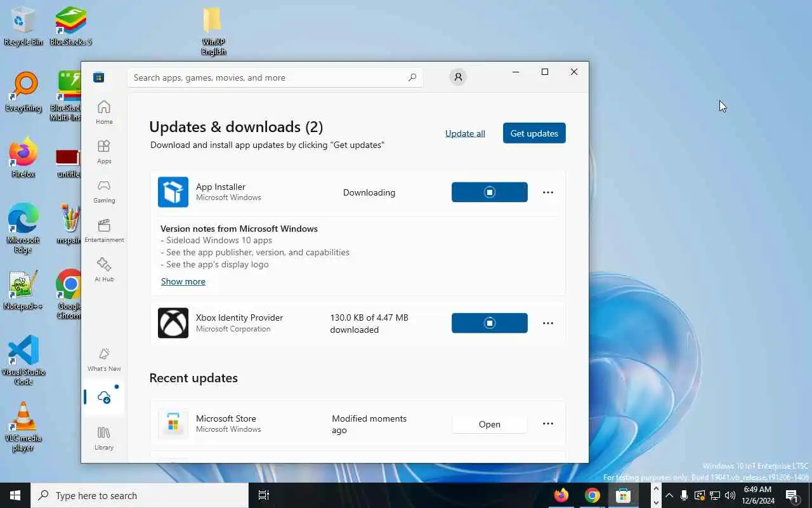Stop the App Installer download
The width and height of the screenshot is (812, 508).
pos(489,192)
